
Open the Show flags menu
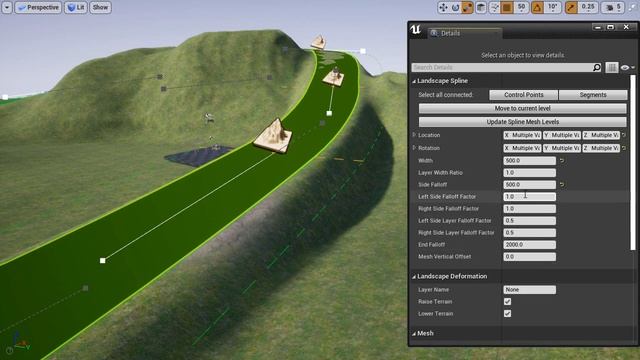[100, 7]
